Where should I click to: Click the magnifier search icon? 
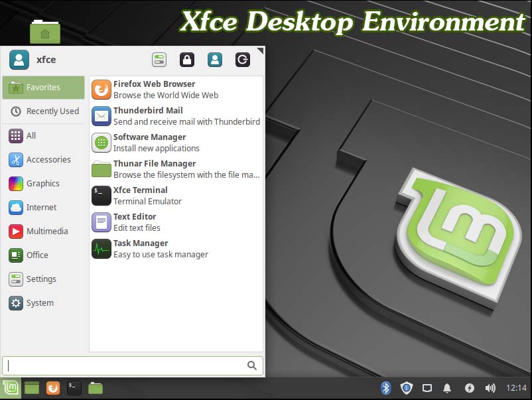[252, 366]
